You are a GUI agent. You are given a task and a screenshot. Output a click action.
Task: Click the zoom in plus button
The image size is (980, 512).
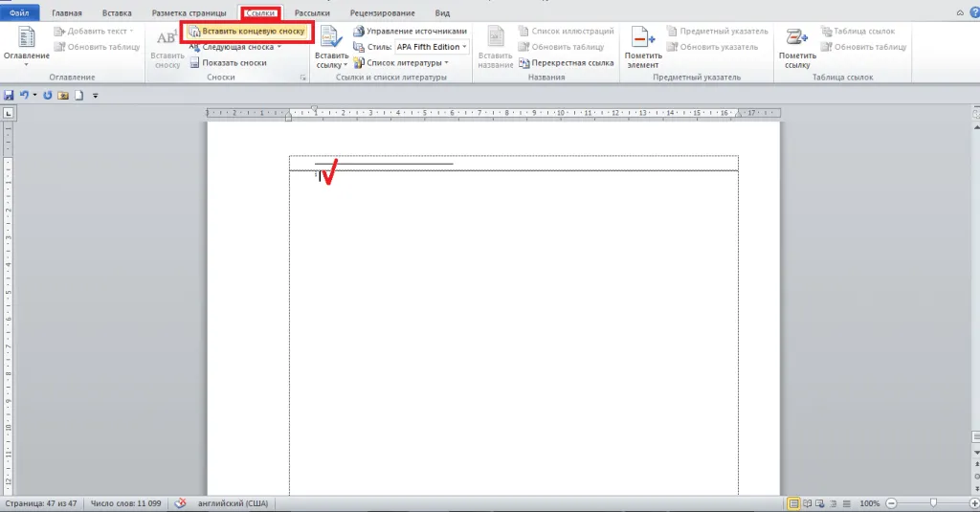click(x=973, y=503)
